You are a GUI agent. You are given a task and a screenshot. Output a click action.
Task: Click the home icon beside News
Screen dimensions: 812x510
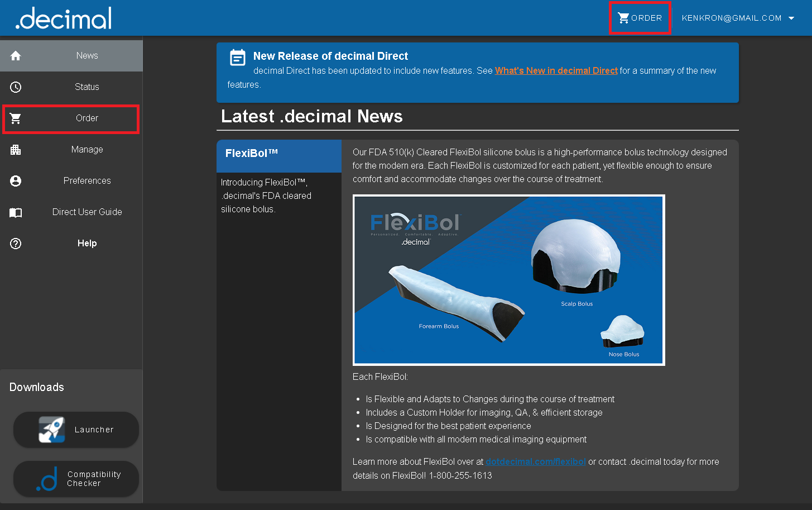(16, 56)
